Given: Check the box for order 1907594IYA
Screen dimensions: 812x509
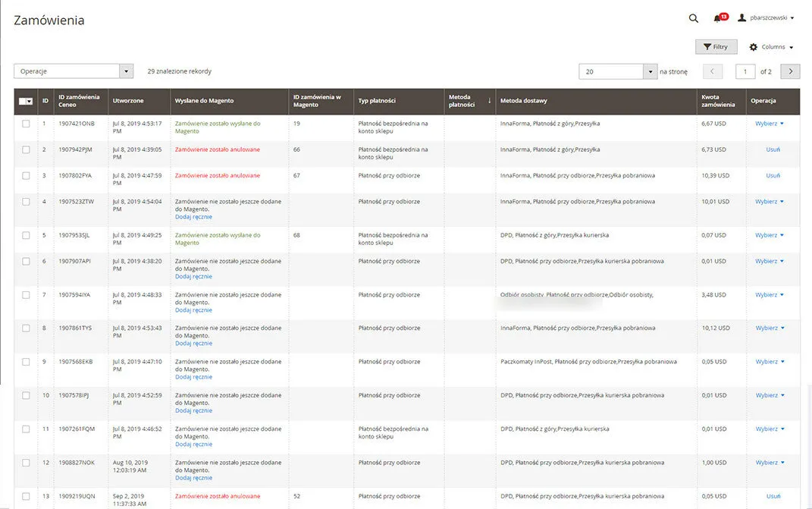Looking at the screenshot, I should pyautogui.click(x=26, y=295).
